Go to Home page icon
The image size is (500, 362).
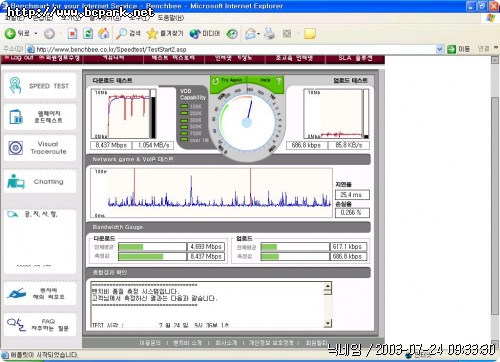click(104, 33)
